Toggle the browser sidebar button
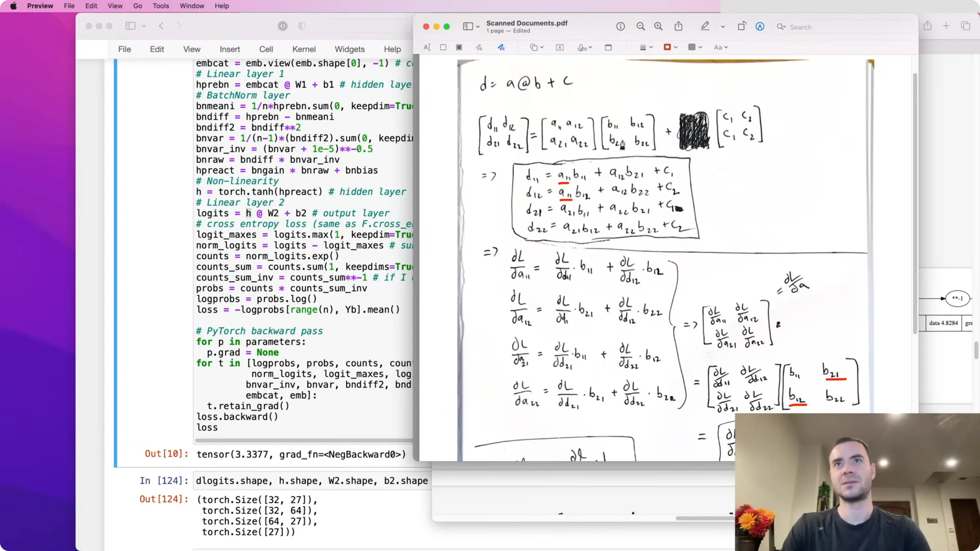This screenshot has height=551, width=980. 131,26
